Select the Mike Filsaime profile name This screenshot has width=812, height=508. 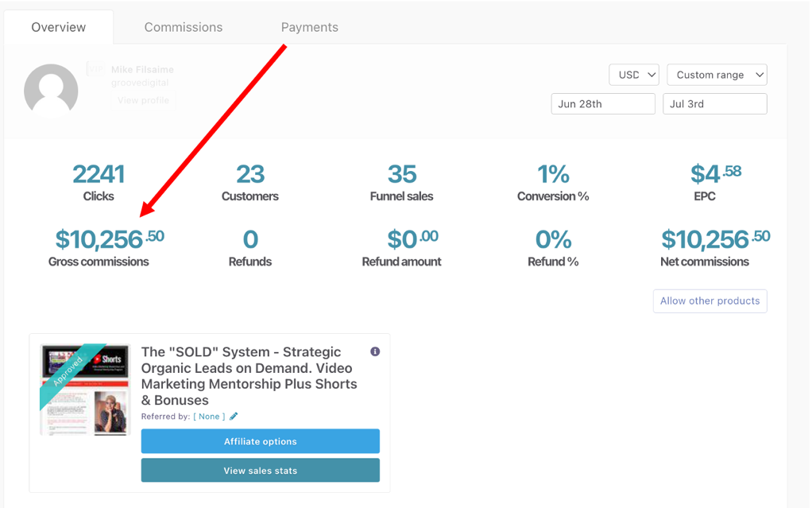coord(142,69)
